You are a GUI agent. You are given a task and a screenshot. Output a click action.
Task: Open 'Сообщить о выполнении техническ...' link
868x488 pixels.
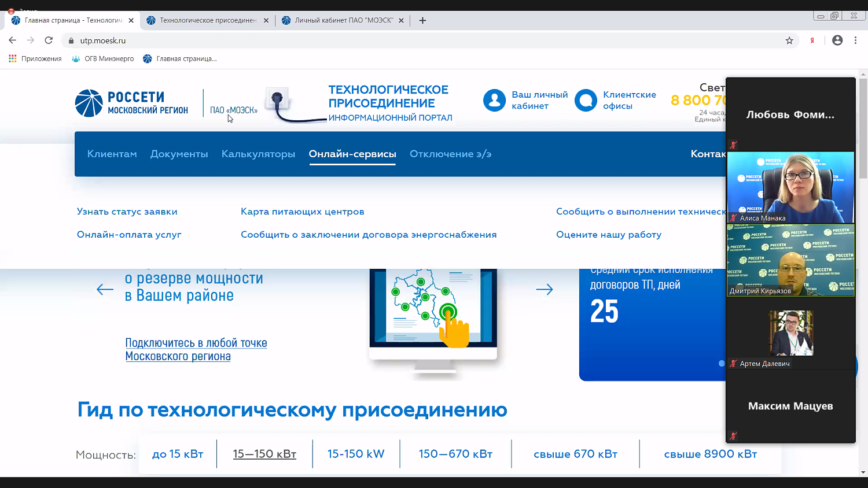click(x=641, y=212)
